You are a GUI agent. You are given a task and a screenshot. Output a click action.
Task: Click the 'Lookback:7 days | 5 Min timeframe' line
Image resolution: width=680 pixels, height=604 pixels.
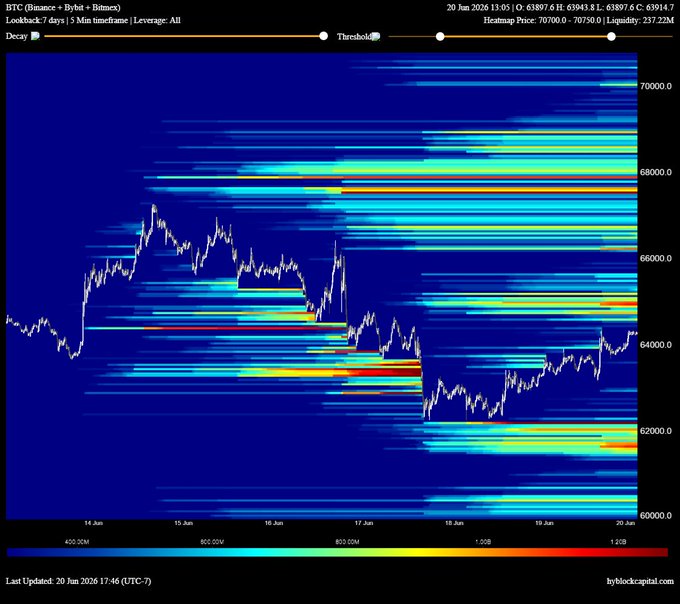pos(67,20)
